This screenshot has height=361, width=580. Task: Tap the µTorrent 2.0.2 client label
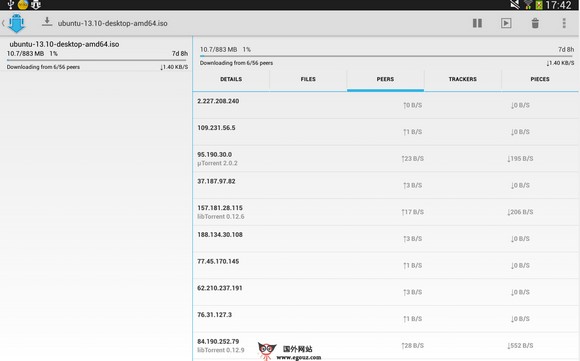point(217,163)
